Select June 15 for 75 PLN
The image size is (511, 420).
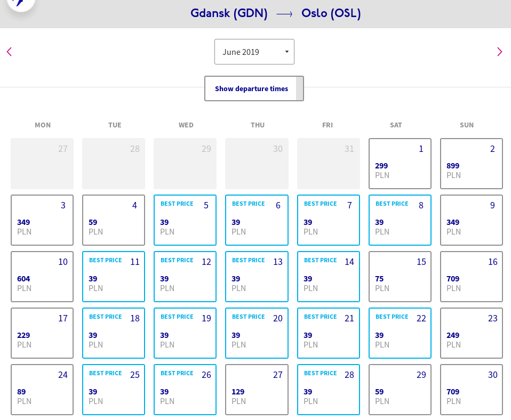tap(400, 277)
